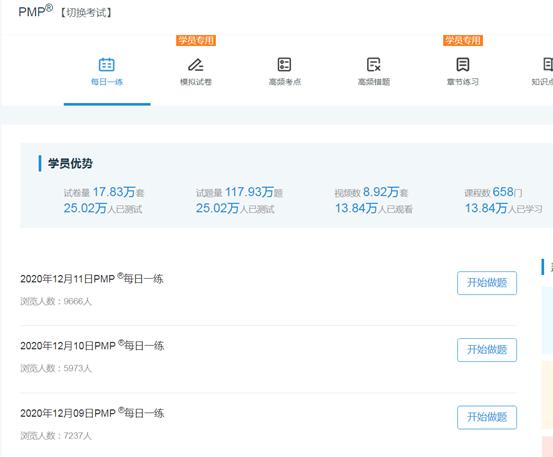Click the 高频错题 document-x icon
This screenshot has height=457, width=553.
point(373,65)
